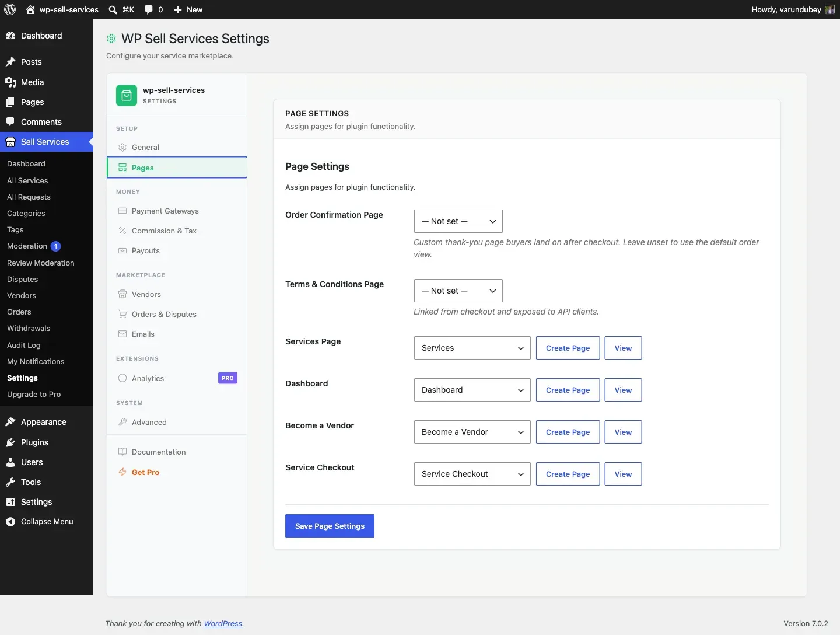Open All Services submenu item
Image resolution: width=840 pixels, height=635 pixels.
[27, 180]
